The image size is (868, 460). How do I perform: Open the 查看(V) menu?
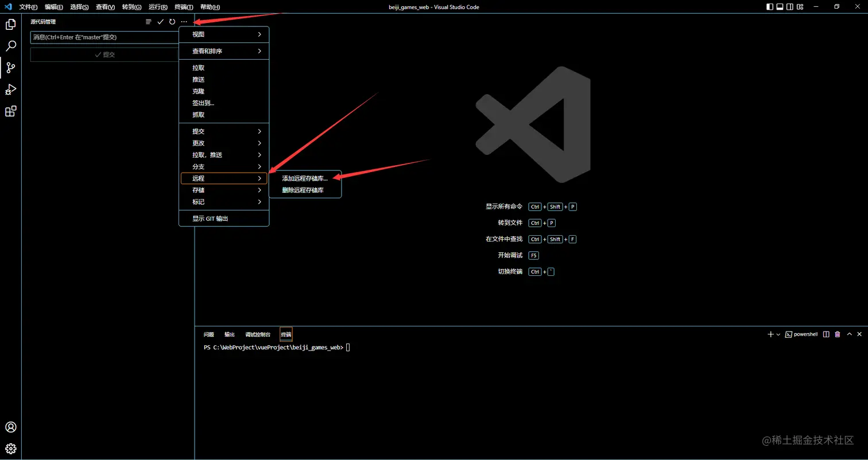pos(106,7)
